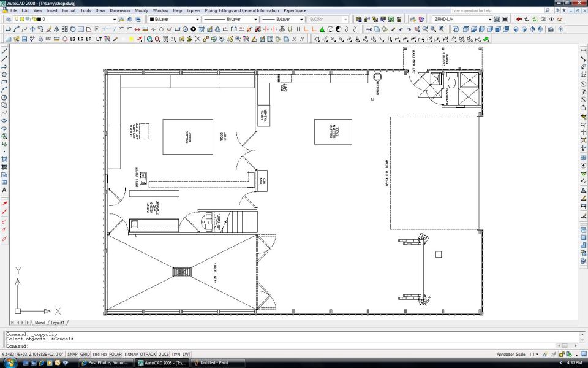Image resolution: width=588 pixels, height=368 pixels.
Task: Select the Table tool
Action: (x=4, y=182)
